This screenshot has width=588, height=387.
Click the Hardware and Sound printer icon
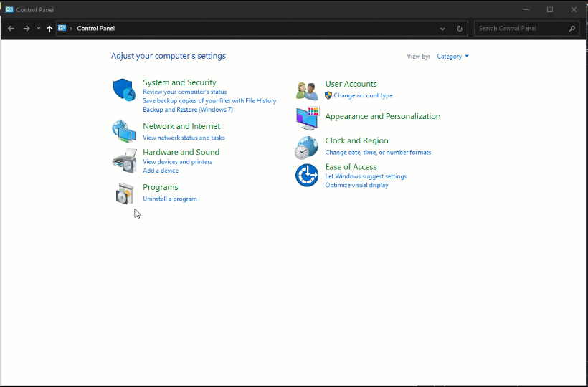pyautogui.click(x=123, y=161)
